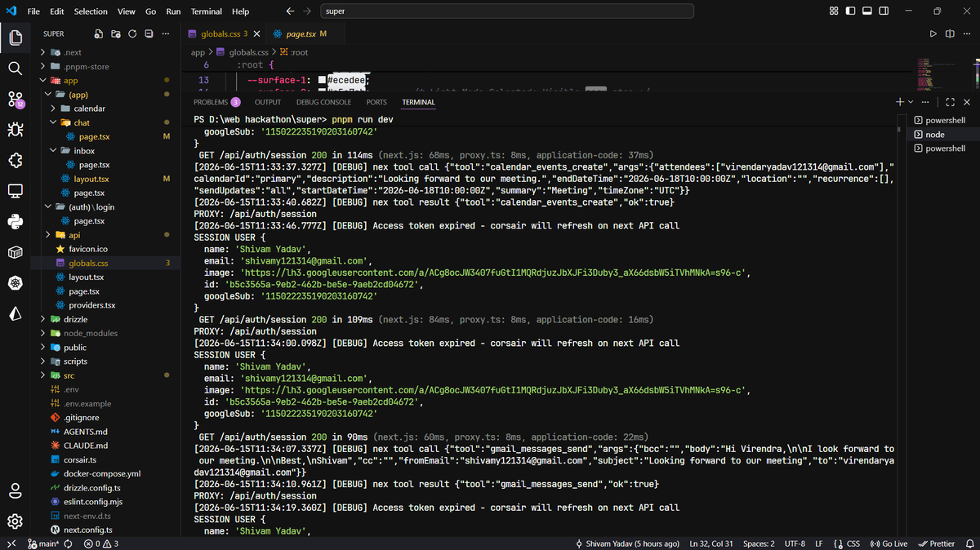Screen dimensions: 980x550
Task: Open Manage gear in activity bar
Action: 15,521
